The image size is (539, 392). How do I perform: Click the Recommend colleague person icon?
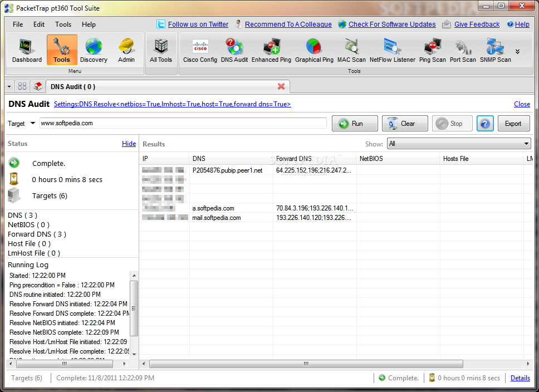(238, 24)
